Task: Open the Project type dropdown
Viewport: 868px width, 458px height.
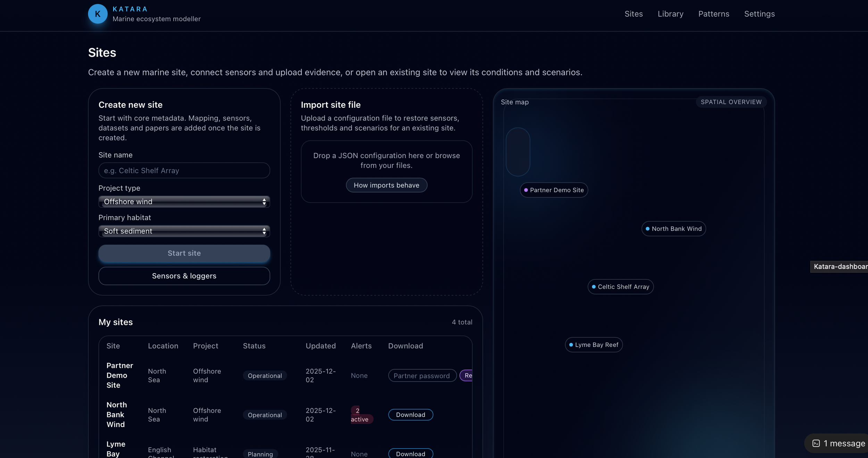Action: pos(184,202)
